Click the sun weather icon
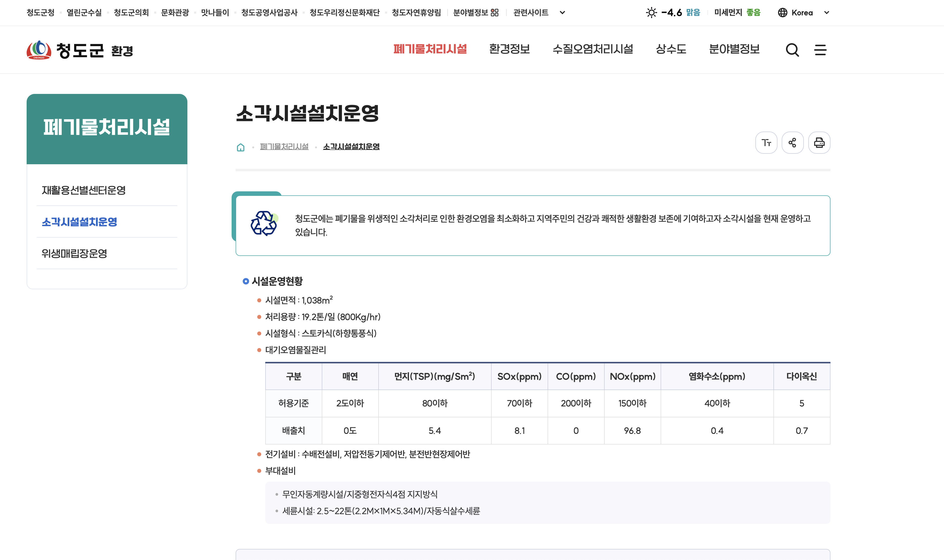The height and width of the screenshot is (560, 944). pos(651,13)
